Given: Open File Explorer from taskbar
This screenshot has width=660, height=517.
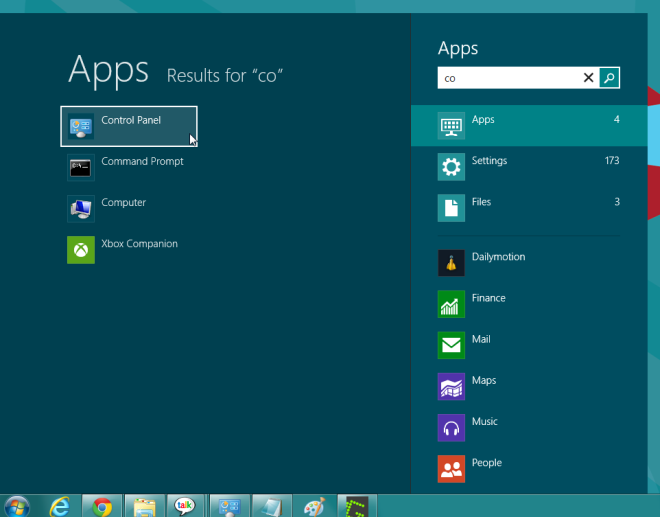Looking at the screenshot, I should (144, 506).
